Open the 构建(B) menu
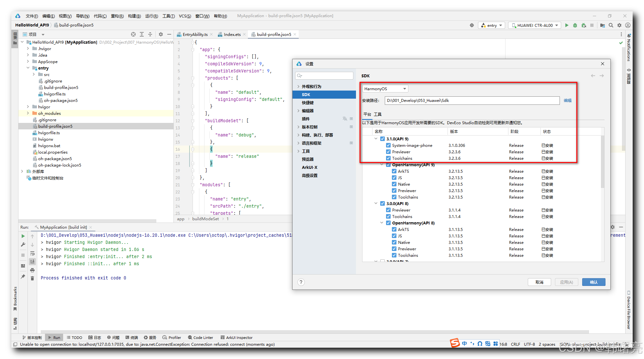Image resolution: width=644 pixels, height=359 pixels. tap(134, 16)
